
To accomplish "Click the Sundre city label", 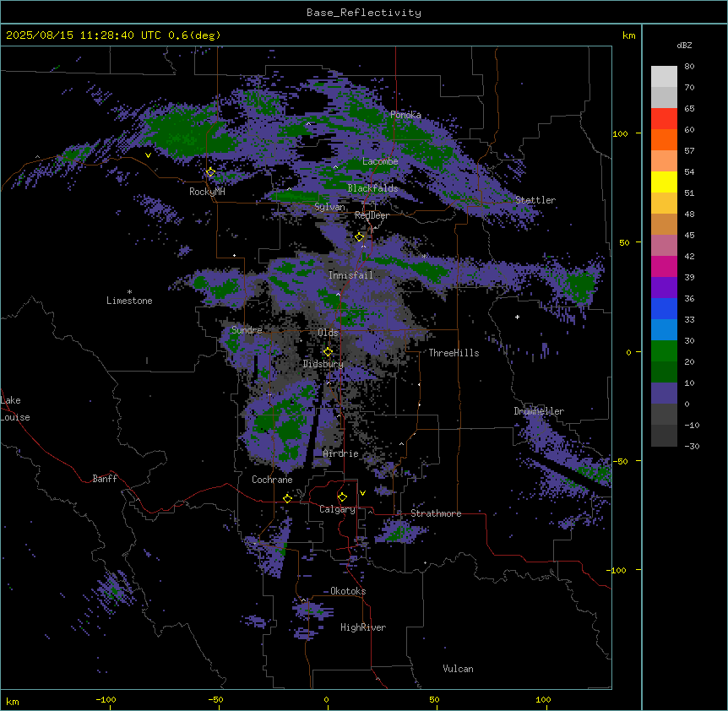I will tap(247, 330).
